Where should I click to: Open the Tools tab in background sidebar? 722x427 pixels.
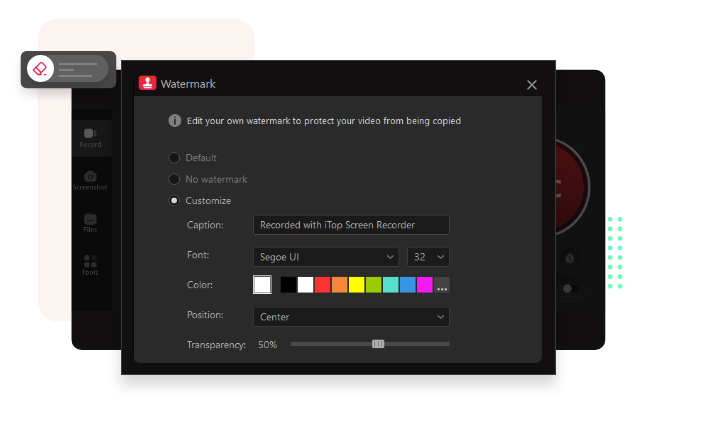point(90,265)
